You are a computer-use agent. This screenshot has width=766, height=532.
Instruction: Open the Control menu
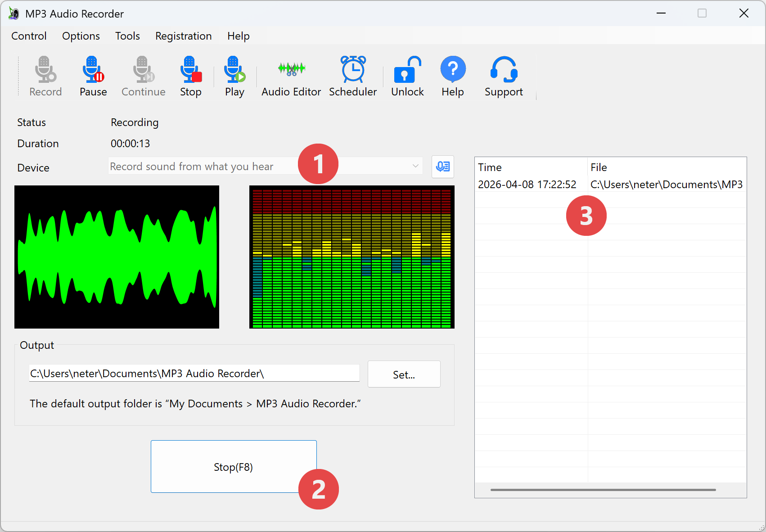click(x=29, y=36)
